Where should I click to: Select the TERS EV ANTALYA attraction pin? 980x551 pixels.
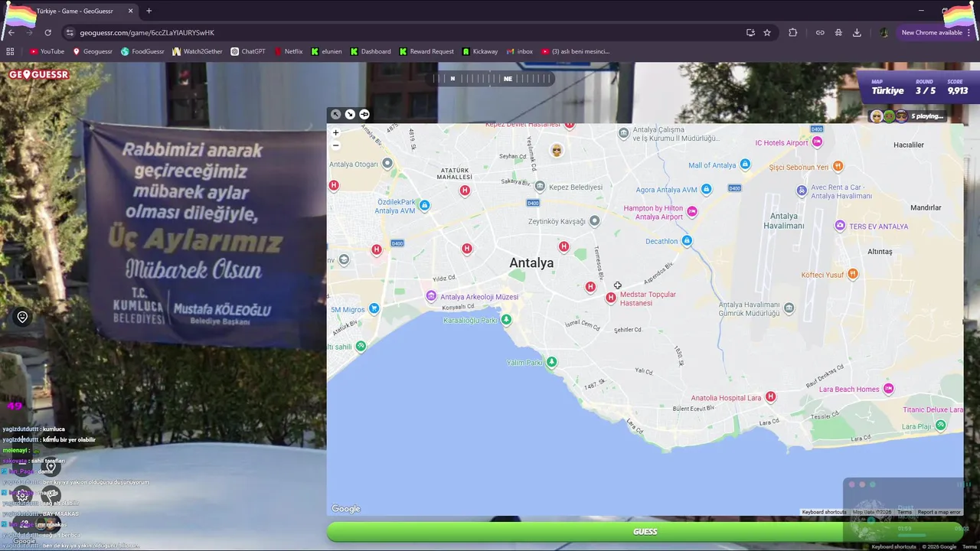(x=840, y=225)
